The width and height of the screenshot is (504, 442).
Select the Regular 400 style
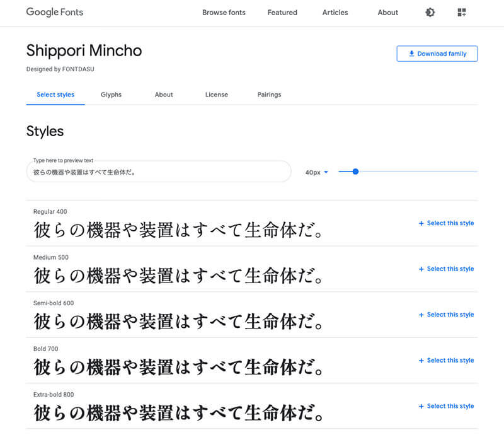pyautogui.click(x=446, y=223)
